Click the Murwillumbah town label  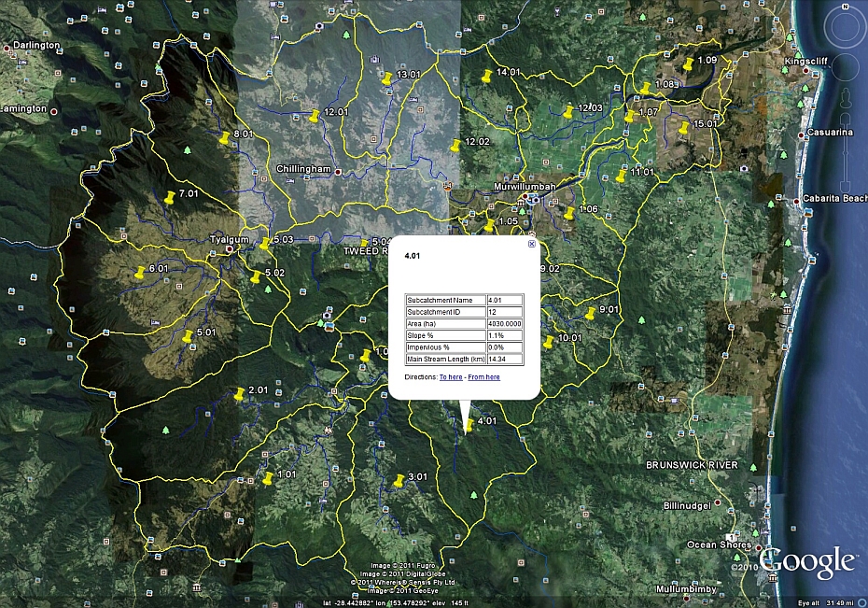click(525, 187)
